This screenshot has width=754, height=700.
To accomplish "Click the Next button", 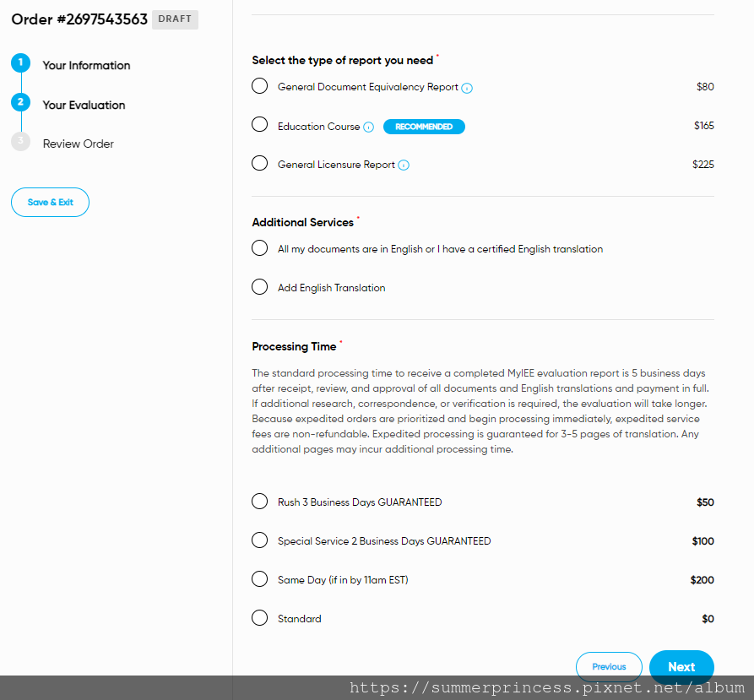I will pyautogui.click(x=681, y=667).
